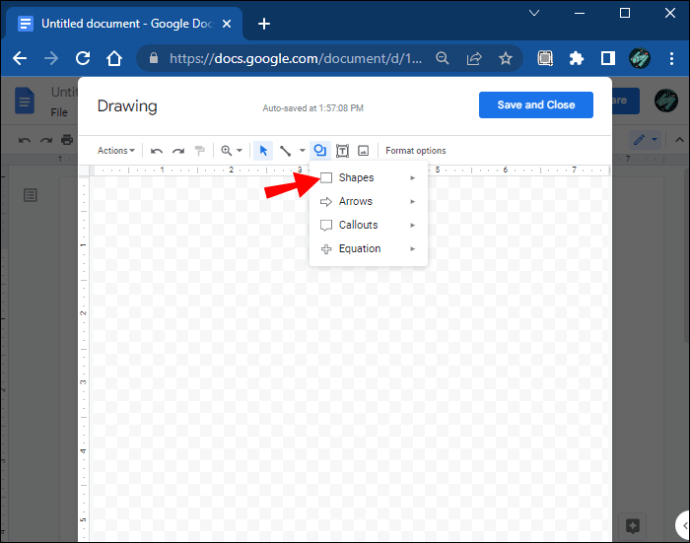The width and height of the screenshot is (690, 543).
Task: Open the Arrows submenu
Action: tap(368, 202)
